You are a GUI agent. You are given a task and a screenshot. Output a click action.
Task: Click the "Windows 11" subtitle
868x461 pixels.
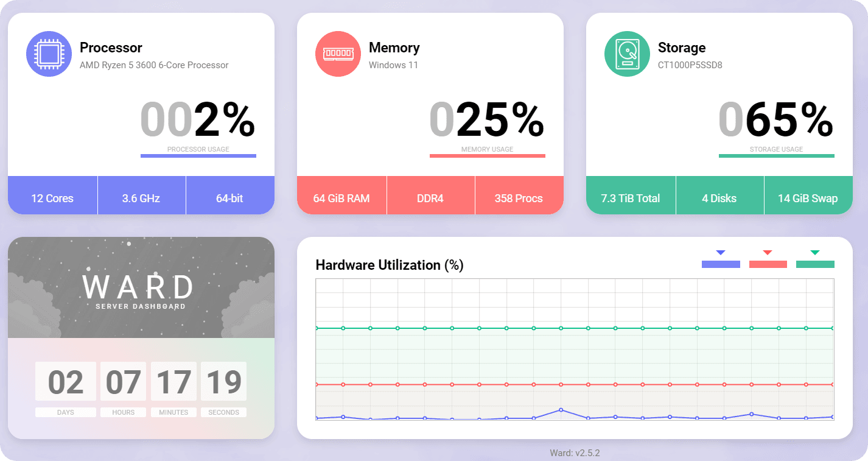(x=393, y=65)
